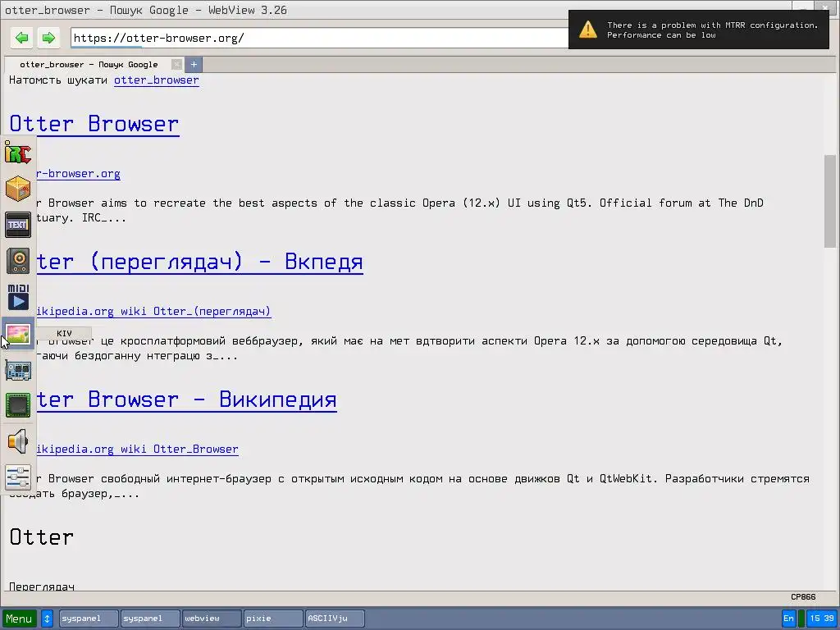Click the taskbar clock showing 15 39
Viewport: 840px width, 630px height.
(x=822, y=619)
